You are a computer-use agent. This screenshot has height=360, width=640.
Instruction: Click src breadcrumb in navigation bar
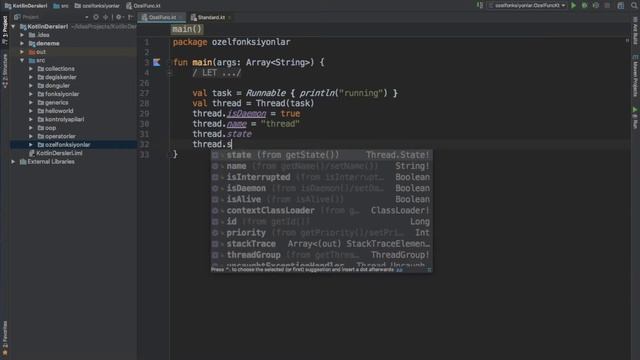point(61,6)
